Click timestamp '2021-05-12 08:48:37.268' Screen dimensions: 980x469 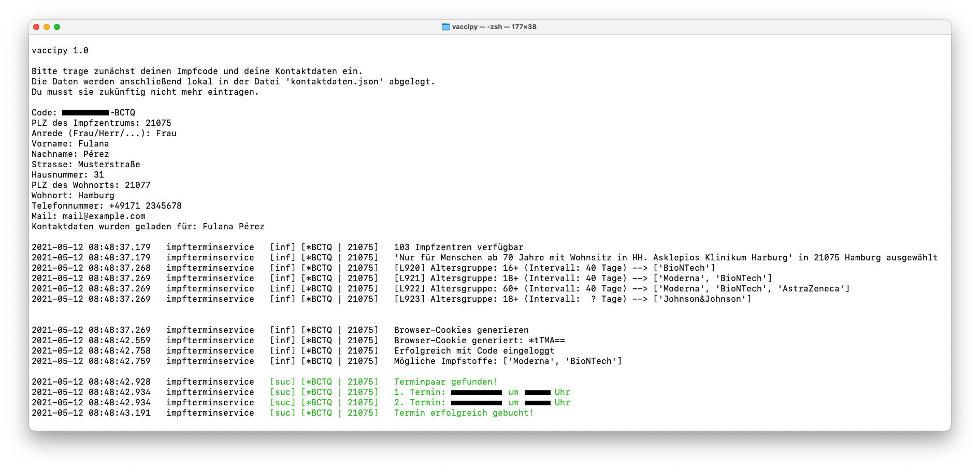pyautogui.click(x=91, y=268)
